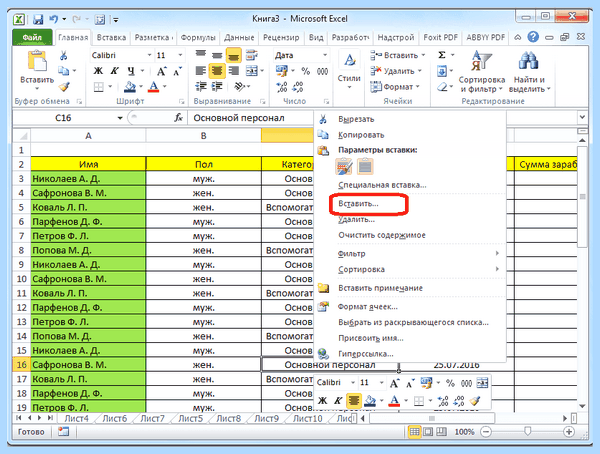
Task: Click the Name Box showing C16
Action: [63, 118]
